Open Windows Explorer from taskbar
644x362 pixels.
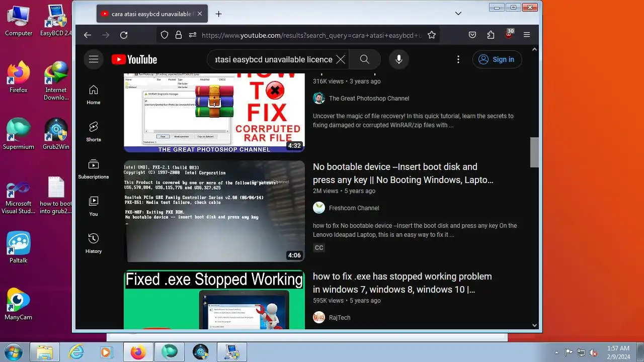coord(45,352)
